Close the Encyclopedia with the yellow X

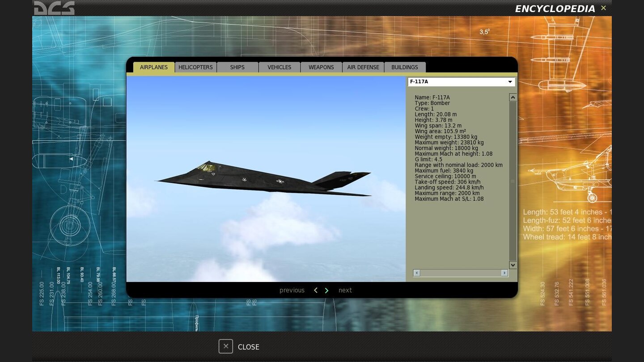[x=603, y=8]
